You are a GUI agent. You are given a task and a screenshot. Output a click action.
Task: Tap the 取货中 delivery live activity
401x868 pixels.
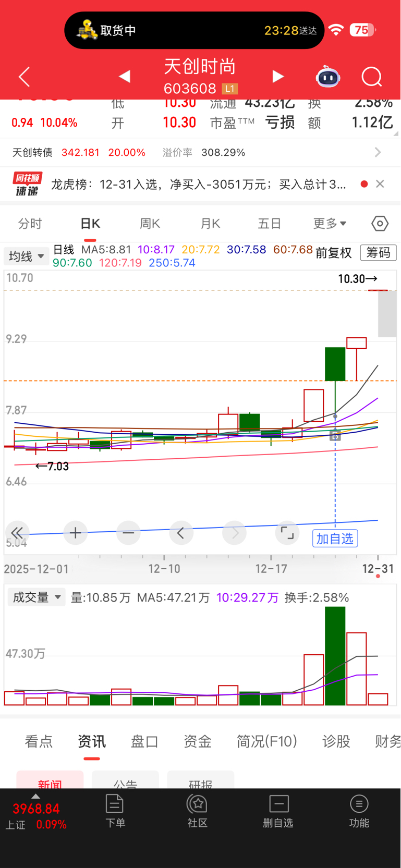pyautogui.click(x=195, y=30)
